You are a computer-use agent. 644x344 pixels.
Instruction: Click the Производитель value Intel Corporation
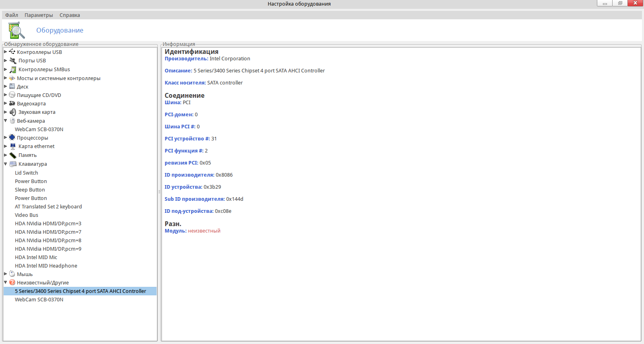(x=230, y=58)
